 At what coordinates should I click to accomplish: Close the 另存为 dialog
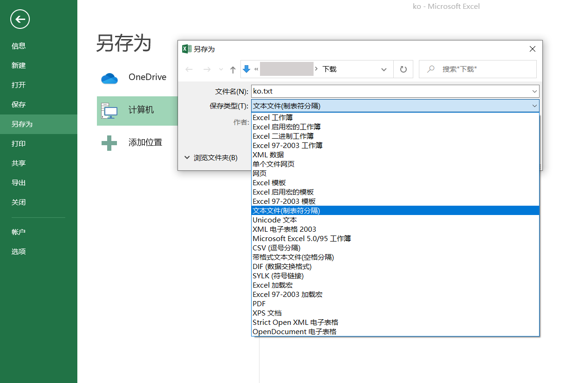click(533, 49)
